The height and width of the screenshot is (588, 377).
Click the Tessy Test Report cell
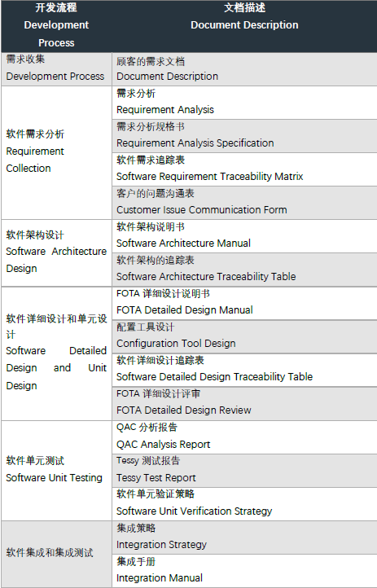click(x=244, y=470)
